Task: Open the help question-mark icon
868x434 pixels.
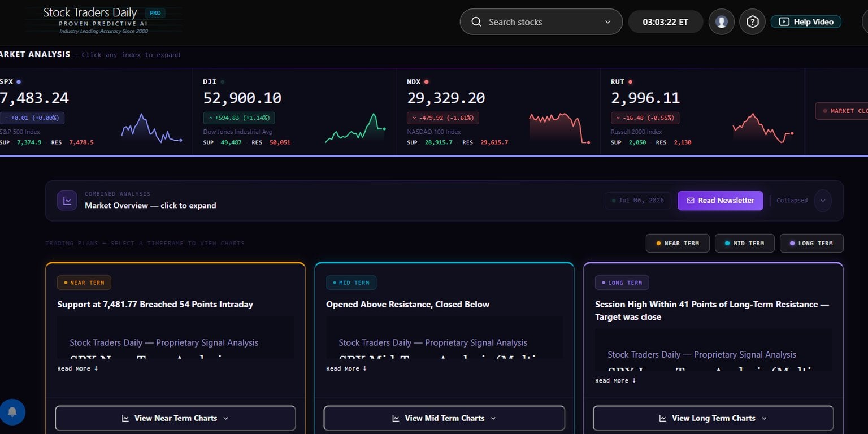Action: [x=752, y=22]
